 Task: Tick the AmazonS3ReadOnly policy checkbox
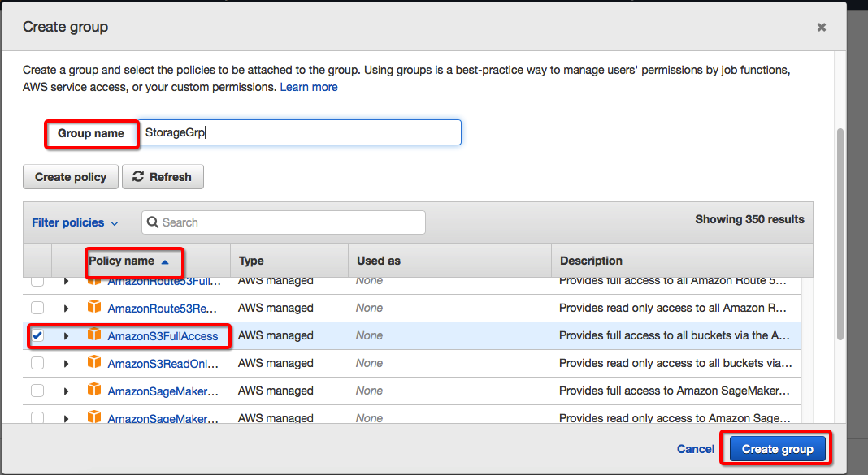pos(37,363)
